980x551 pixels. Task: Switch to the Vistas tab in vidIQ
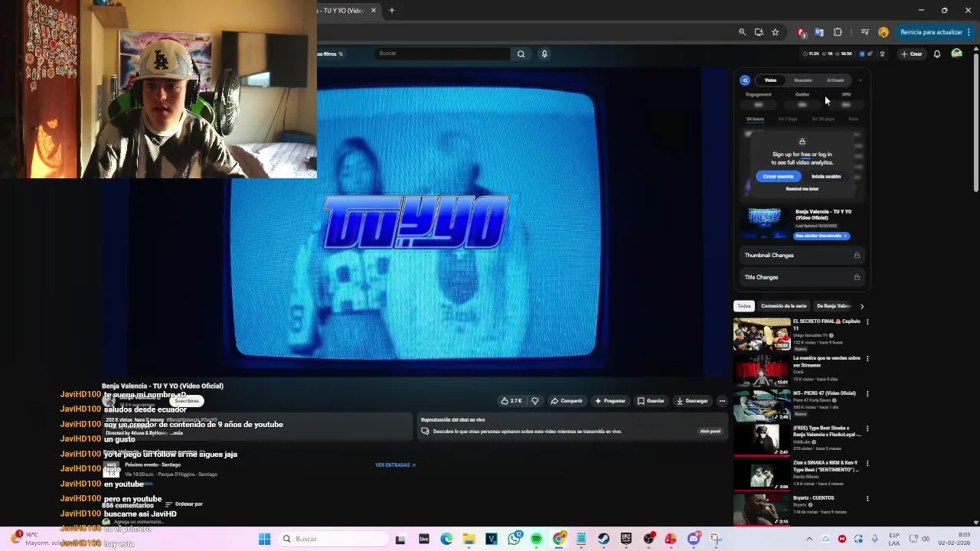[x=770, y=80]
